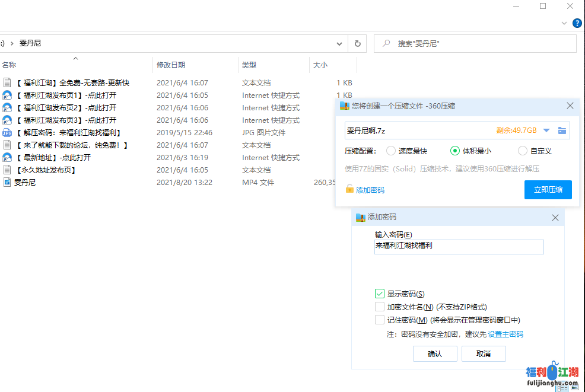Click the magnifier icon in the search box
Image resolution: width=585 pixels, height=392 pixels.
(387, 43)
